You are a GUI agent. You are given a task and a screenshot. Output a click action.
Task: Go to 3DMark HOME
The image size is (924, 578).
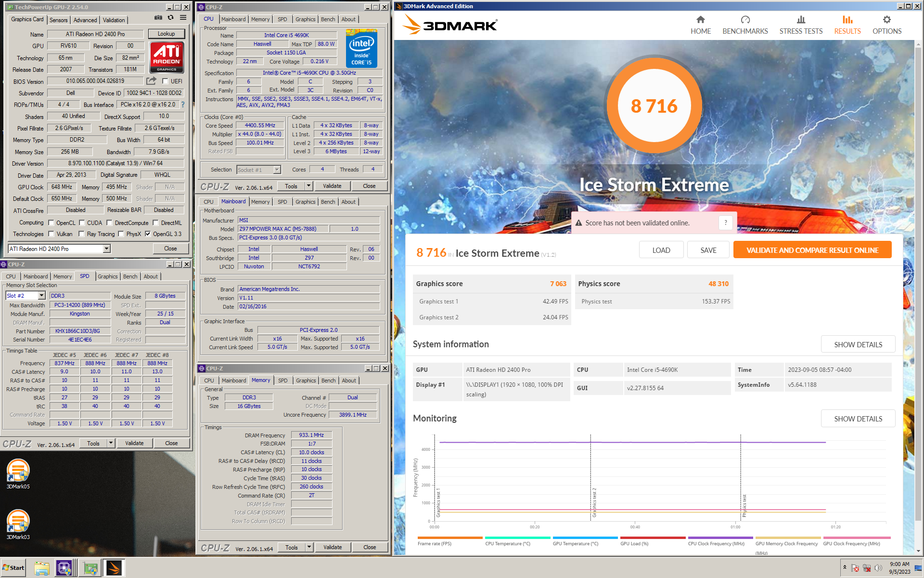point(701,25)
